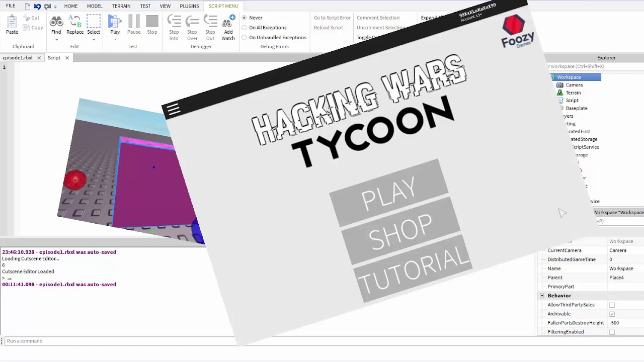Open the FILE menu
Viewport: 644px width, 362px height.
coord(11,6)
